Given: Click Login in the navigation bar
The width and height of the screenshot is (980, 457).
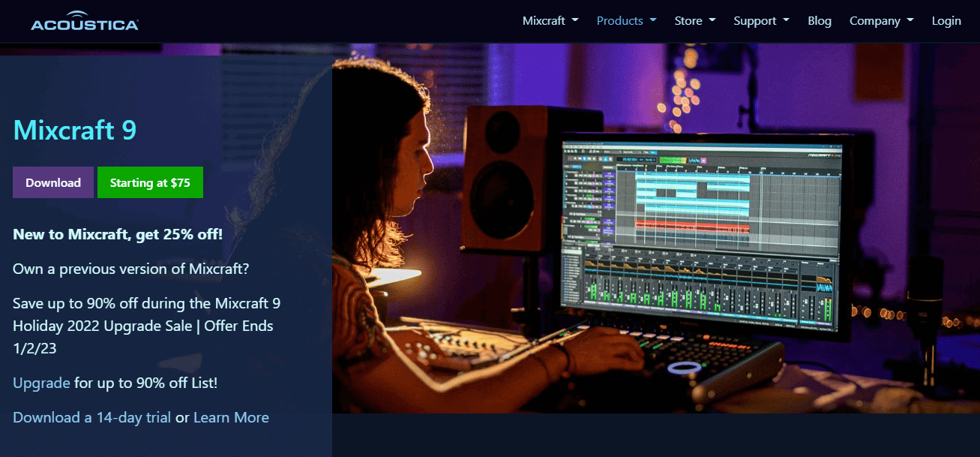Looking at the screenshot, I should (946, 21).
